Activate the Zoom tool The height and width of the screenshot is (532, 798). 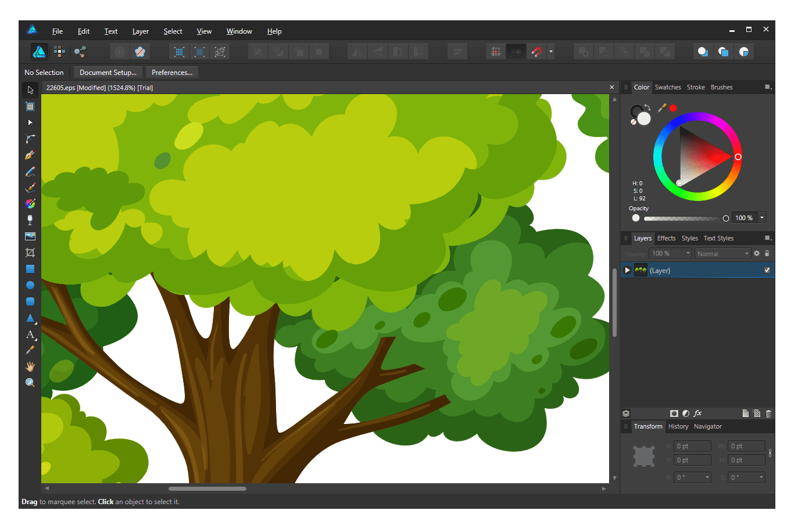[30, 383]
